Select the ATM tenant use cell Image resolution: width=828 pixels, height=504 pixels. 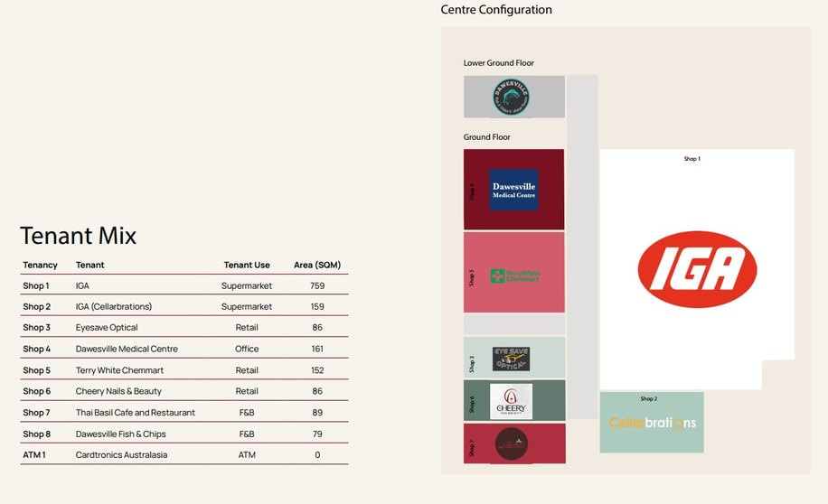247,455
